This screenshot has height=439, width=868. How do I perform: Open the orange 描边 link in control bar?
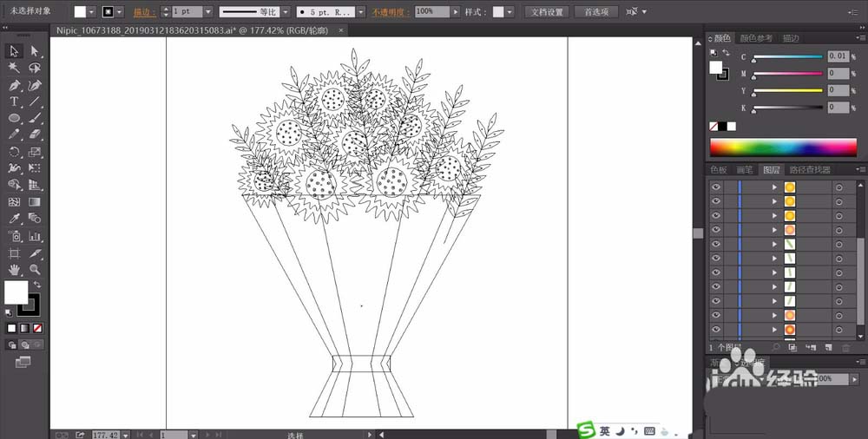[x=144, y=11]
